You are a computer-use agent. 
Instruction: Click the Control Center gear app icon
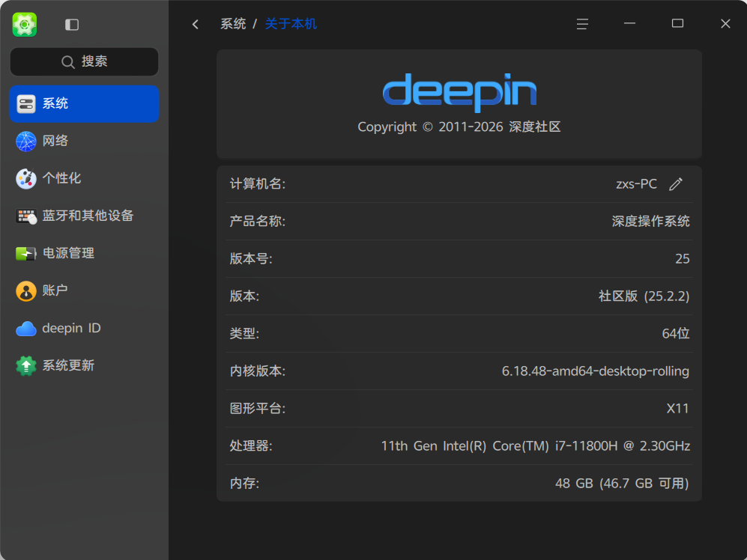click(24, 24)
